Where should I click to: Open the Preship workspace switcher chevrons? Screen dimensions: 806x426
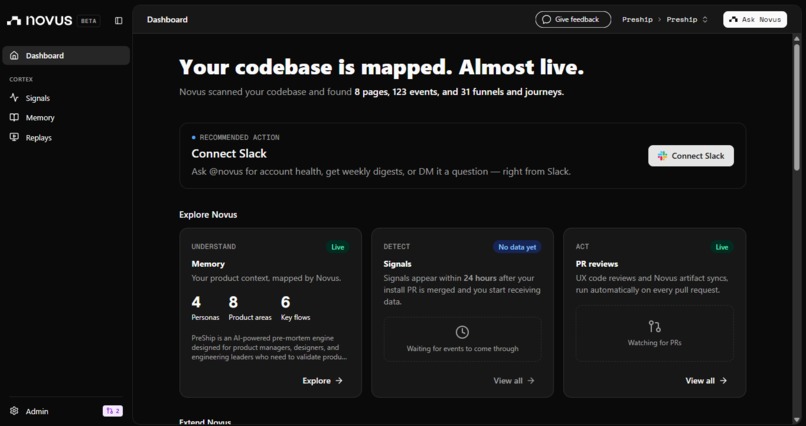[705, 20]
